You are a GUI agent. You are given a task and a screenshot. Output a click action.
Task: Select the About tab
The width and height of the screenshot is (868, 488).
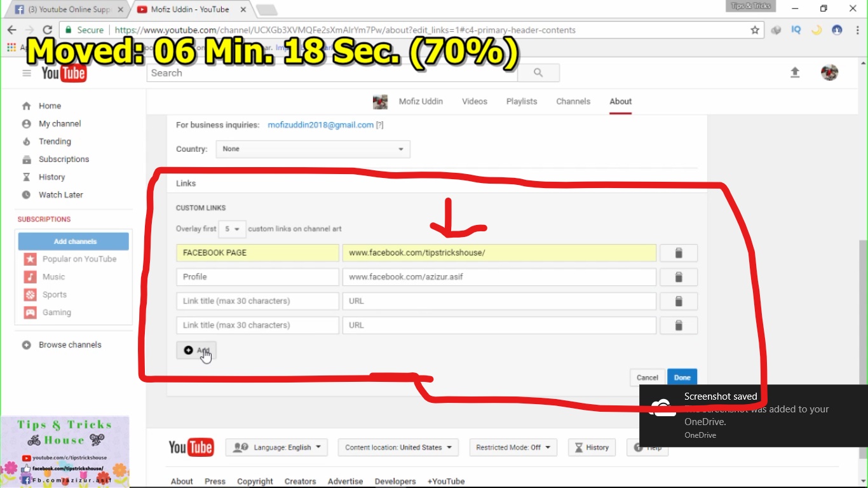pos(621,102)
